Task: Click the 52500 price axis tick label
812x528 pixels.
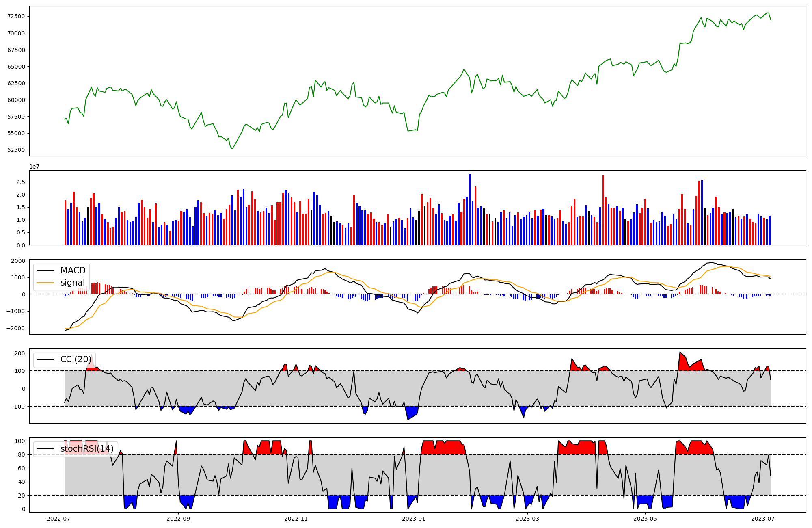Action: (x=16, y=150)
